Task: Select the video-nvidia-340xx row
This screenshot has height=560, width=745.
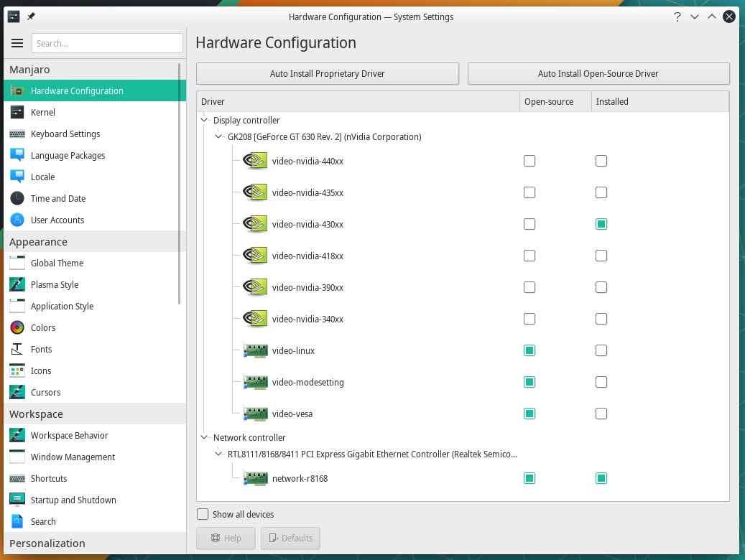Action: click(x=463, y=319)
